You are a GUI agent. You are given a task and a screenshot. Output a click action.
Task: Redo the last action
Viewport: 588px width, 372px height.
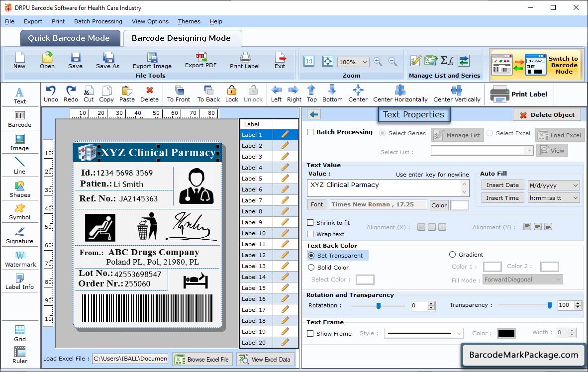[71, 94]
